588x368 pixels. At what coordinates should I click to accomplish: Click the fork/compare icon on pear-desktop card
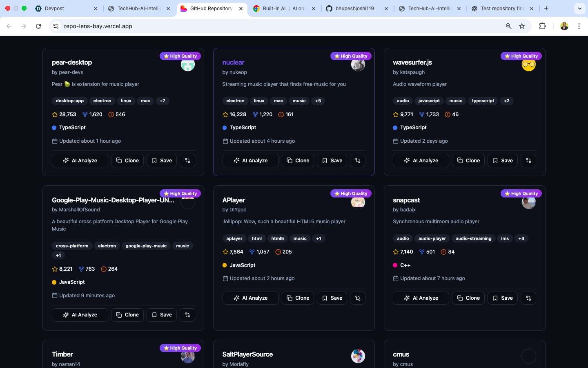tap(187, 161)
